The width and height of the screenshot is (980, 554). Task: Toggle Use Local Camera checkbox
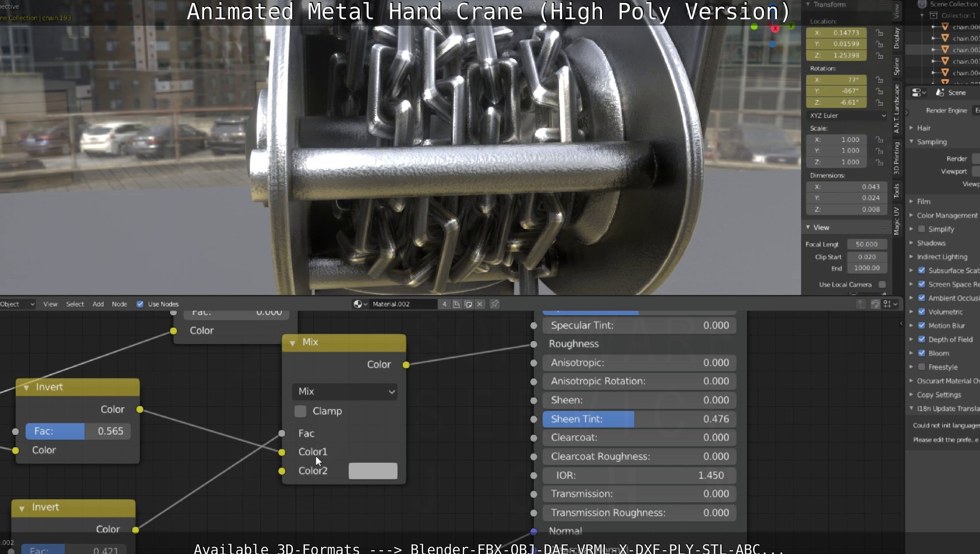pos(882,285)
